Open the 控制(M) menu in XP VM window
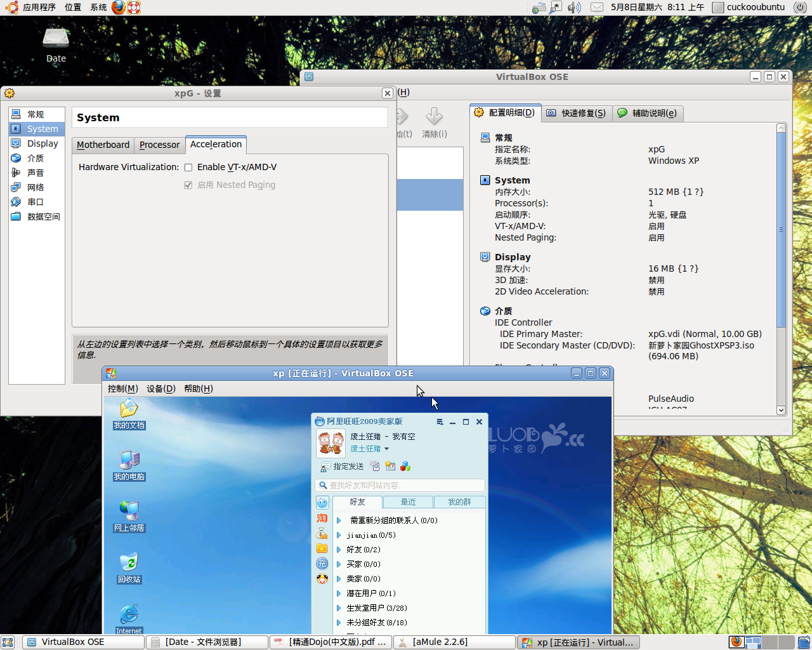The height and width of the screenshot is (650, 812). pyautogui.click(x=123, y=388)
